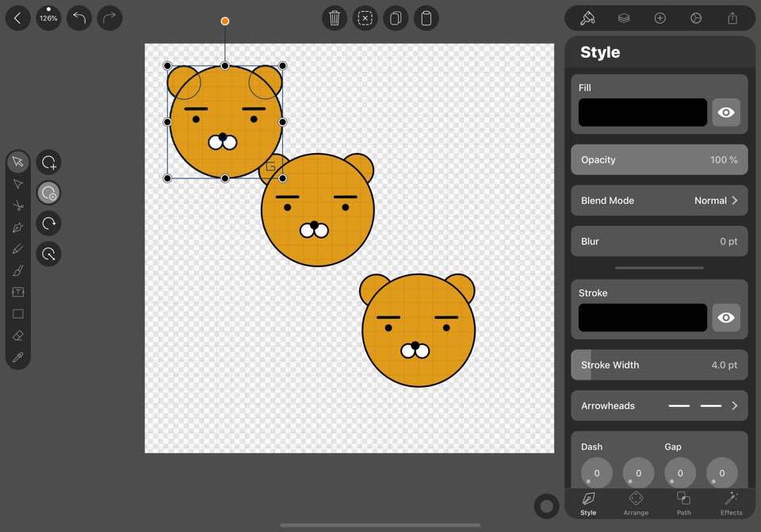Tap the first Dash value circle

[596, 473]
